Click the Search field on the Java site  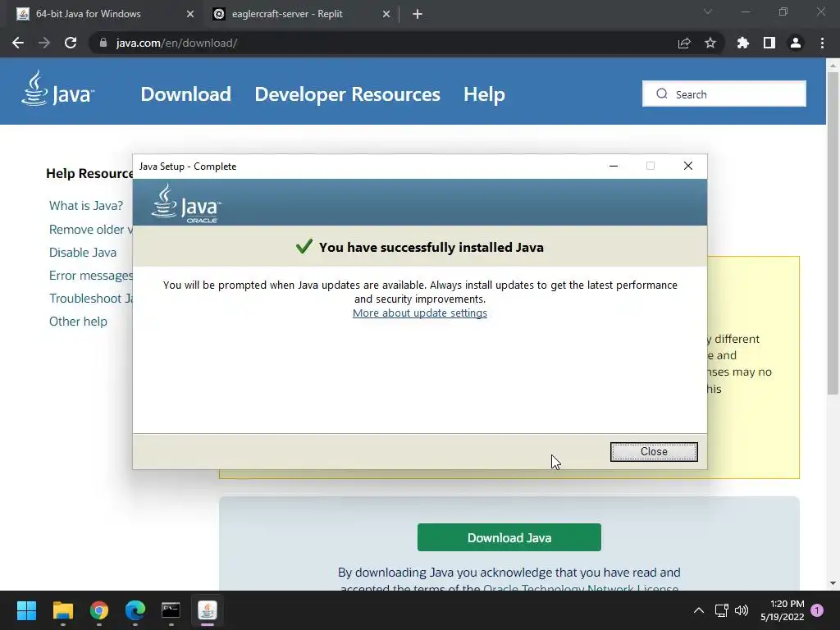coord(724,94)
